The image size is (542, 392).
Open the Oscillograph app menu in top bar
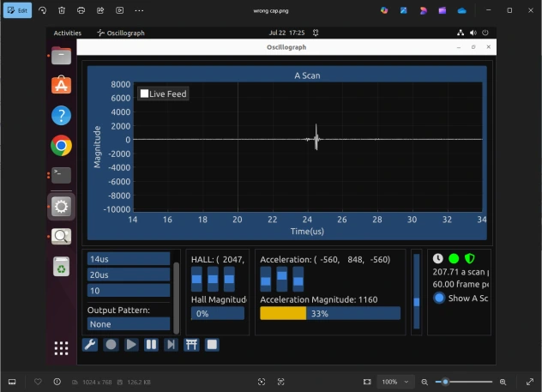[120, 33]
